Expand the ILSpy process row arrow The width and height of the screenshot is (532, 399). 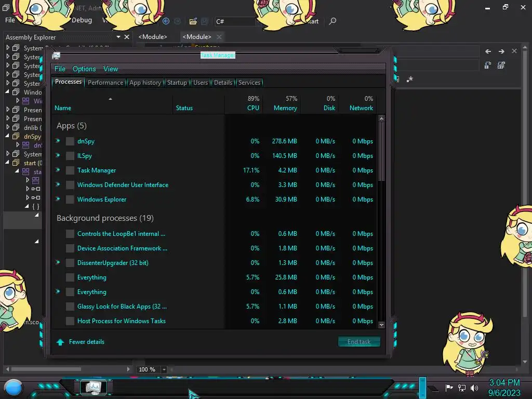click(58, 155)
